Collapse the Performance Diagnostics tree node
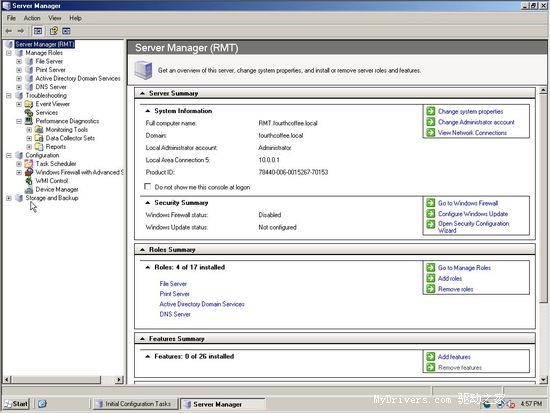 click(x=19, y=121)
